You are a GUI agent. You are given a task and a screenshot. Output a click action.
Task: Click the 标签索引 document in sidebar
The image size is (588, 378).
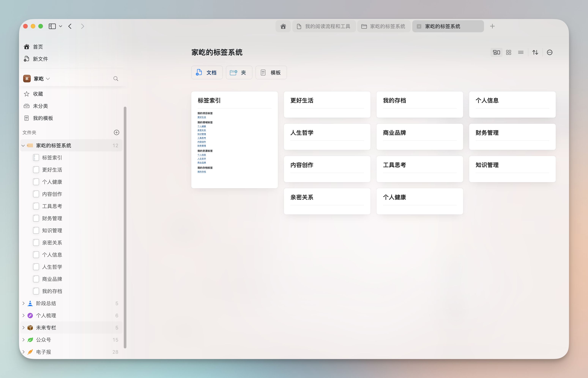point(52,157)
